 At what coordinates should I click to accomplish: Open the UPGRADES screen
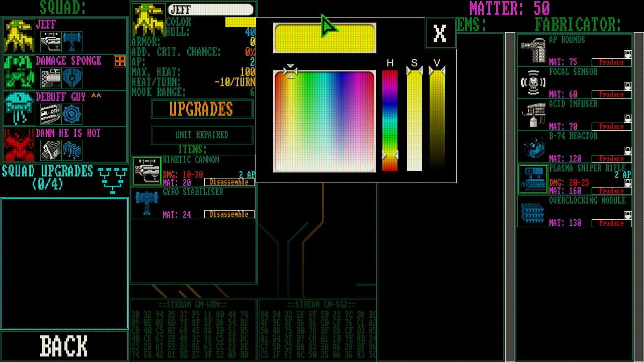click(x=201, y=110)
